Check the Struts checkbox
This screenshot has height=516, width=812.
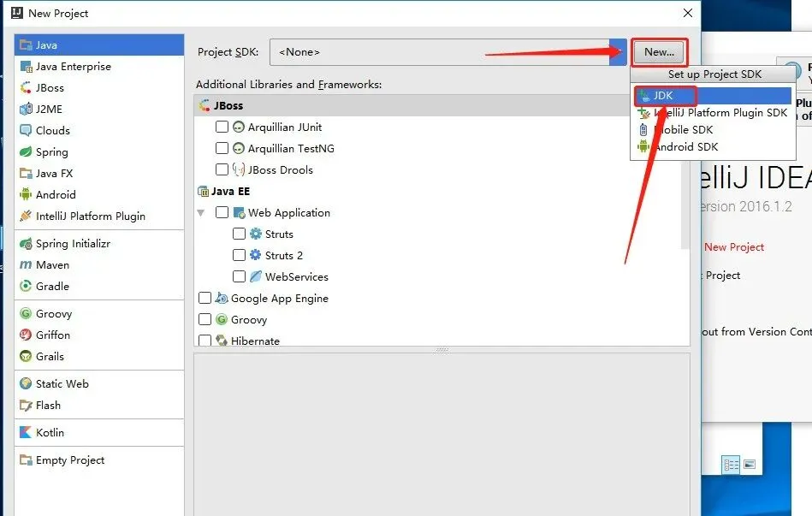pyautogui.click(x=239, y=234)
